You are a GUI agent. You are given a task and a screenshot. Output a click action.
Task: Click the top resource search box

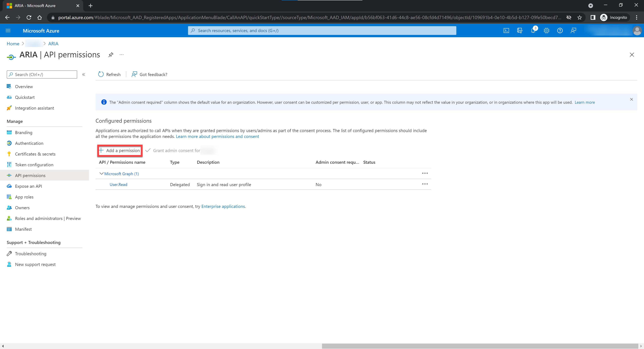click(x=322, y=31)
